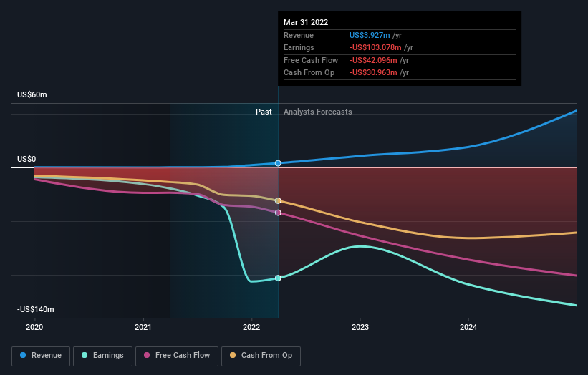Click the orange Cash From Op data point
The height and width of the screenshot is (375, 588).
tap(278, 201)
